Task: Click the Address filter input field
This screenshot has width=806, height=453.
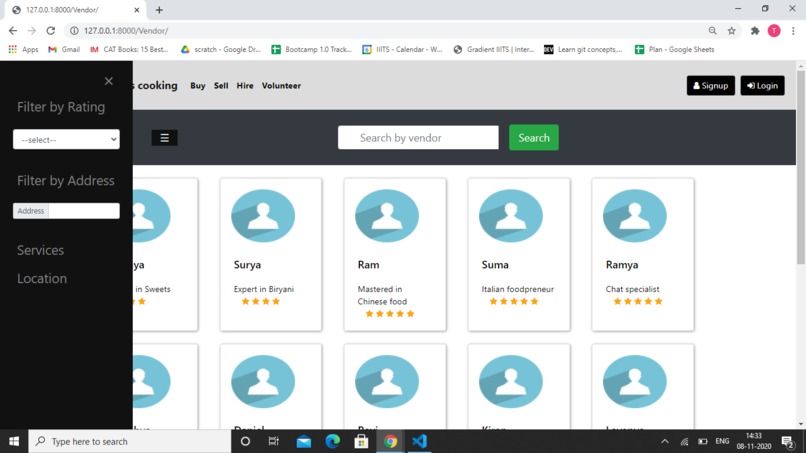Action: [84, 211]
